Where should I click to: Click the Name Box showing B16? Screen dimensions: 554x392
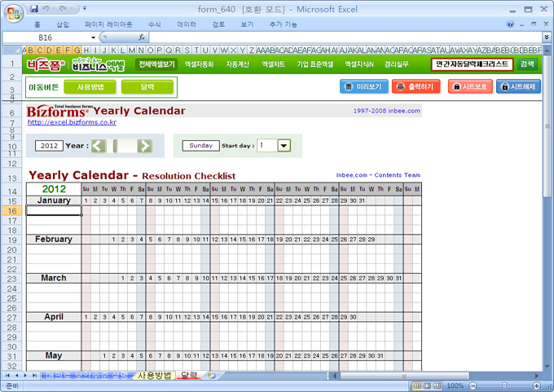coord(46,37)
